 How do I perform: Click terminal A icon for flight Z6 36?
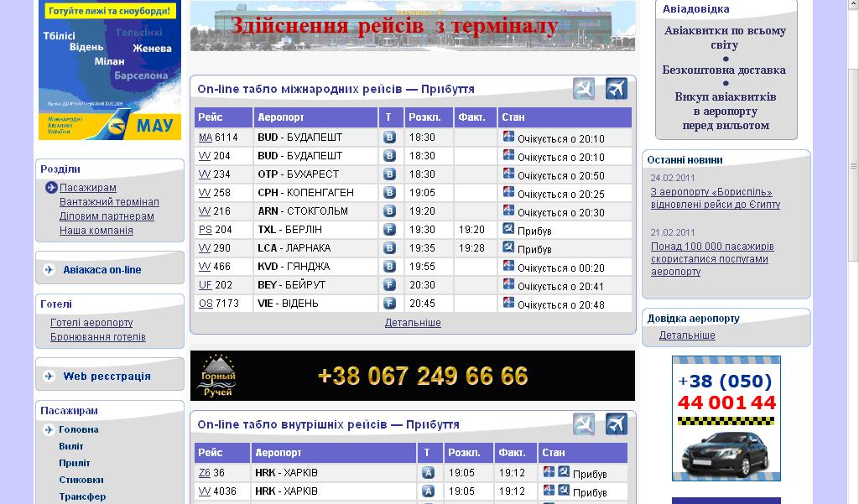(x=428, y=473)
